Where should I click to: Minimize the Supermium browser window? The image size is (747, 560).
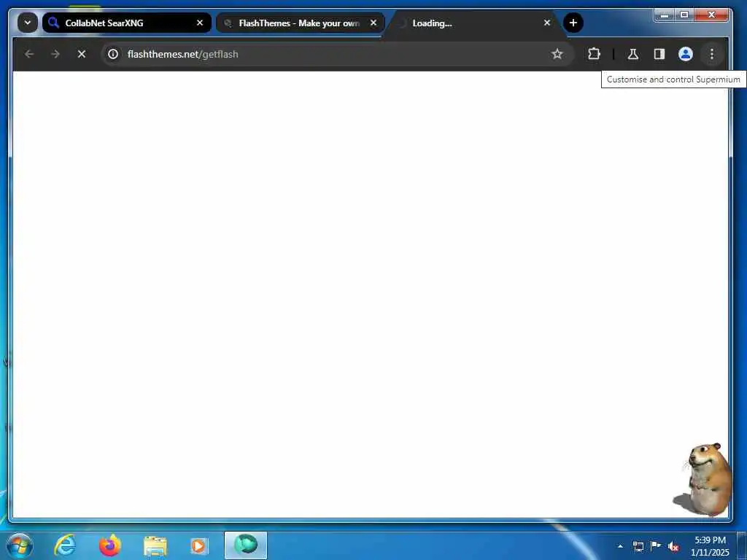click(665, 15)
